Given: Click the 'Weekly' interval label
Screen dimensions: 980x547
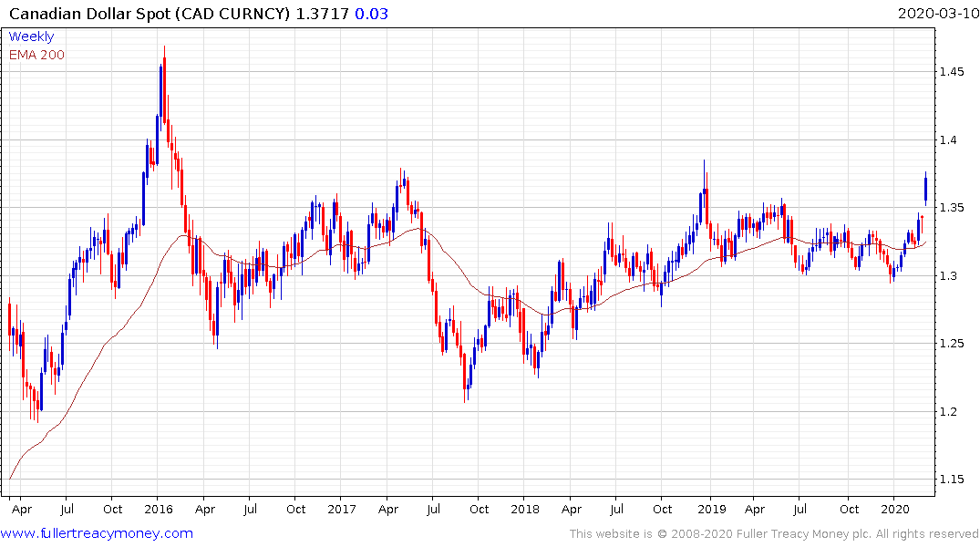Looking at the screenshot, I should click(x=31, y=36).
